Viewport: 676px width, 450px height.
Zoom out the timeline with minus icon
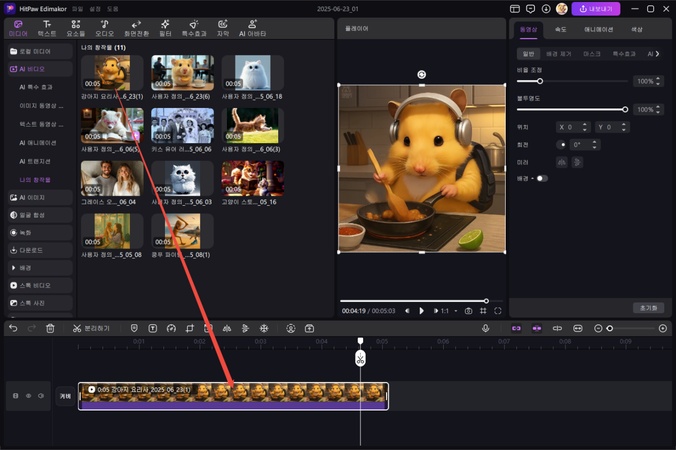598,328
